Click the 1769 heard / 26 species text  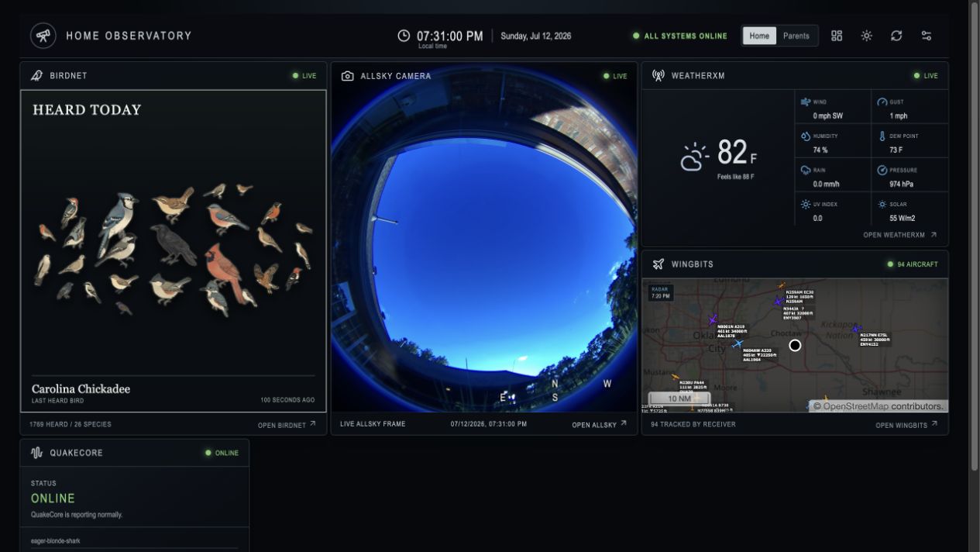pos(70,424)
